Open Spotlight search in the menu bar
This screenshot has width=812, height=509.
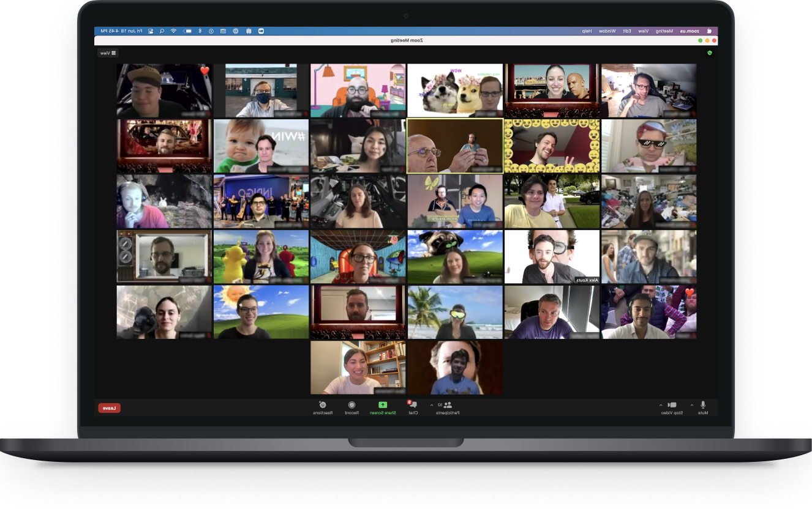[162, 31]
